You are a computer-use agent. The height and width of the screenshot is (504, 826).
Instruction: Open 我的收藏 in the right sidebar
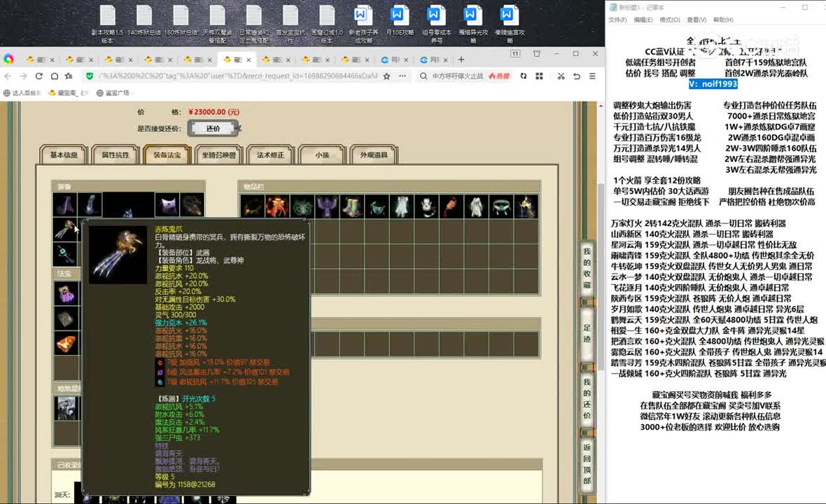tap(587, 267)
